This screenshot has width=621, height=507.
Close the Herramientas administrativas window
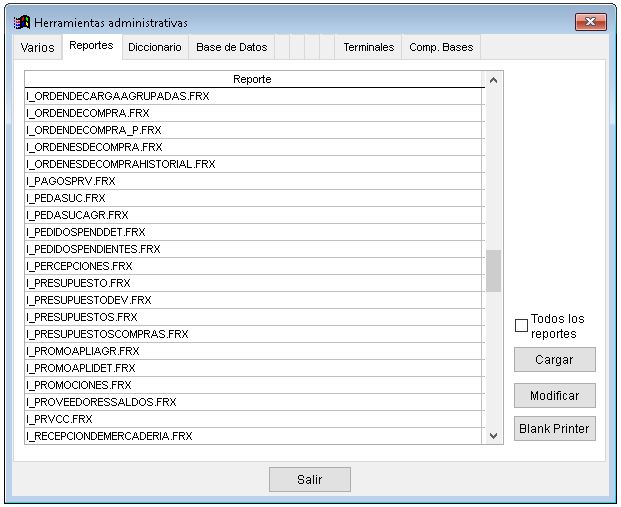tap(590, 22)
